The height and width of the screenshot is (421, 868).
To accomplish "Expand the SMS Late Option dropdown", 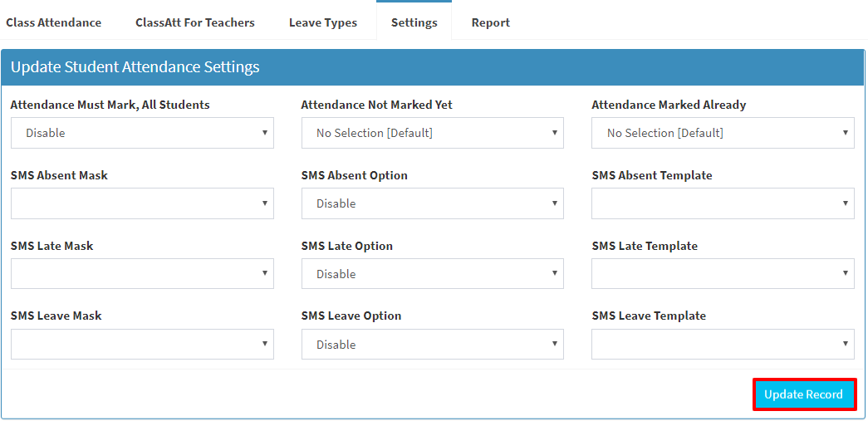I will pos(433,273).
